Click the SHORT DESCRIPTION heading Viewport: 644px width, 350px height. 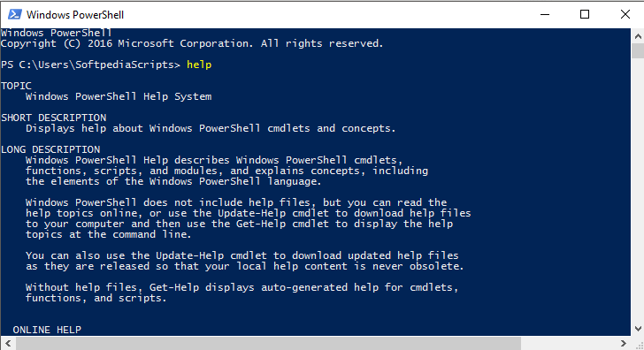click(54, 118)
